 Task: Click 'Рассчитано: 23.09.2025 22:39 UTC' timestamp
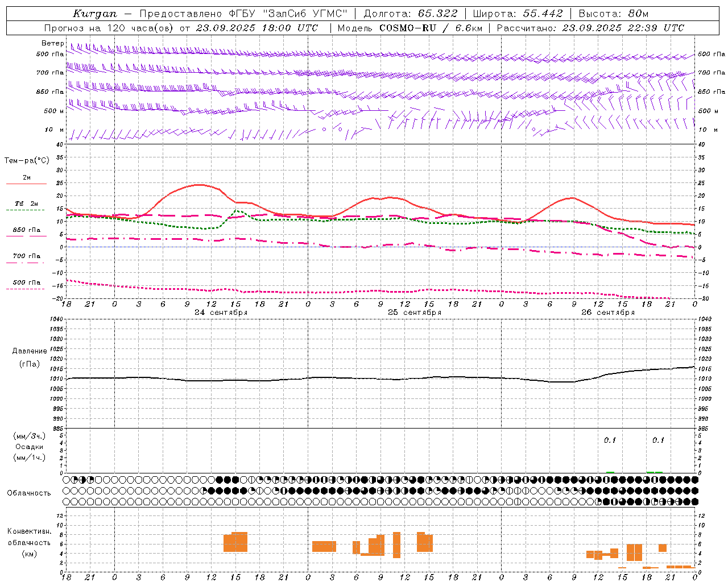[590, 28]
